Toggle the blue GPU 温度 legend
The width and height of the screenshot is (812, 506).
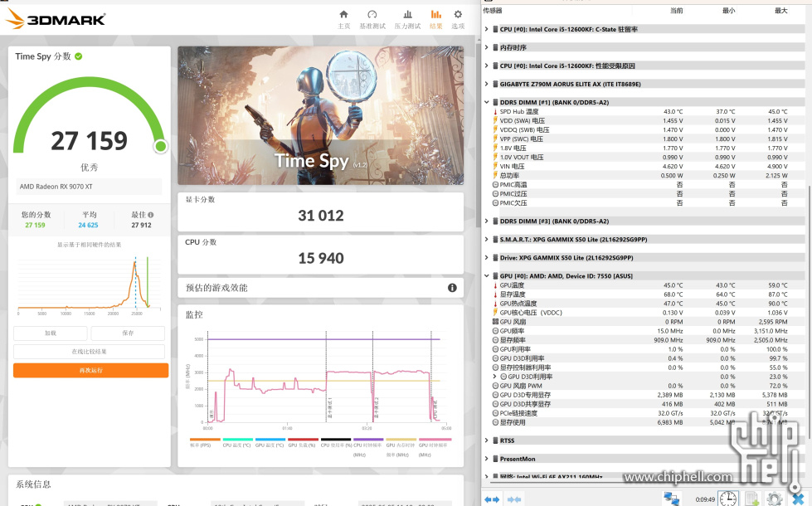pyautogui.click(x=270, y=442)
